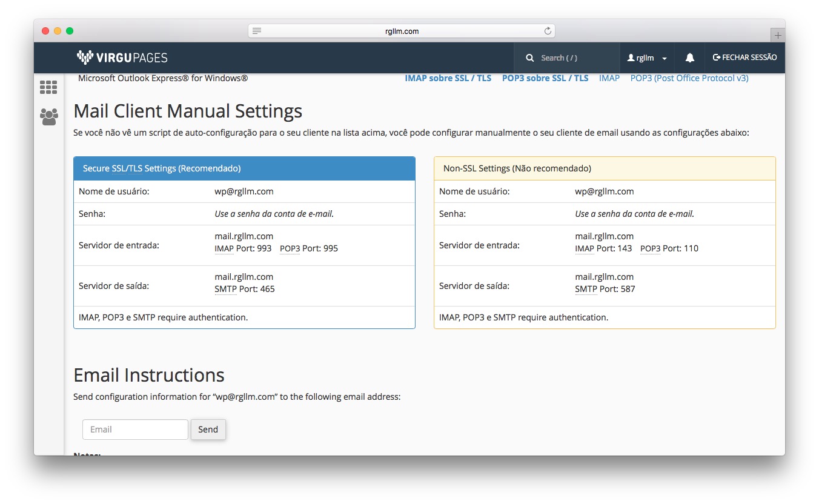Screen dimensions: 819x504
Task: Open IMAP sobre SSL / TLS link
Action: [448, 78]
